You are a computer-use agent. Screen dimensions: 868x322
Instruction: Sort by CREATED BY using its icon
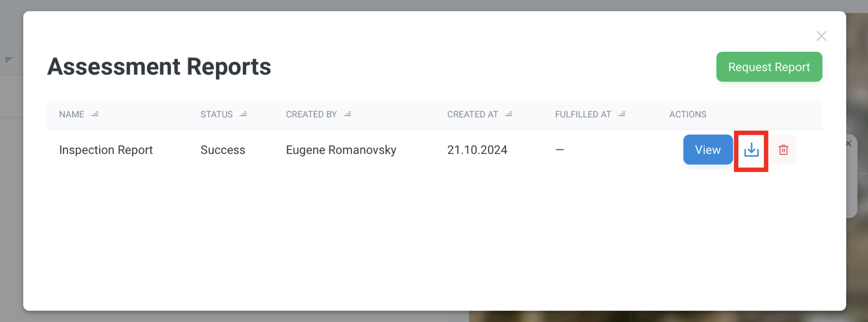tap(348, 115)
